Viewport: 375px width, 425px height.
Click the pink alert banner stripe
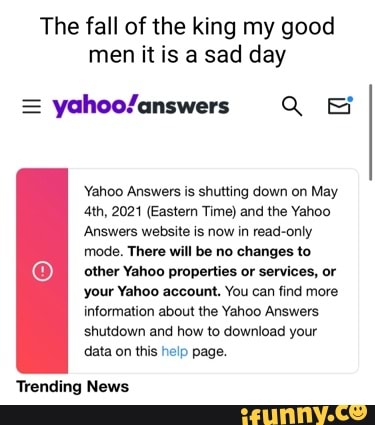(42, 271)
